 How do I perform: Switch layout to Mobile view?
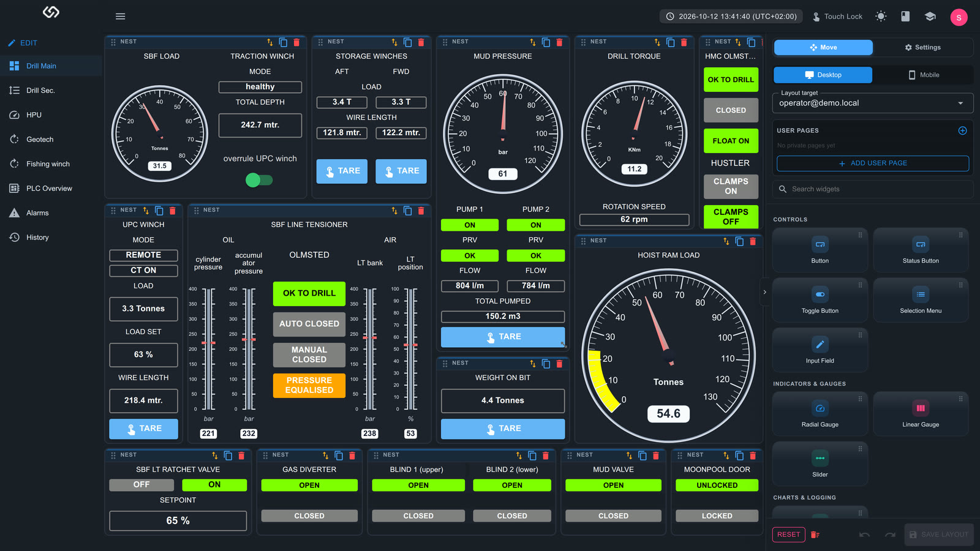coord(923,75)
